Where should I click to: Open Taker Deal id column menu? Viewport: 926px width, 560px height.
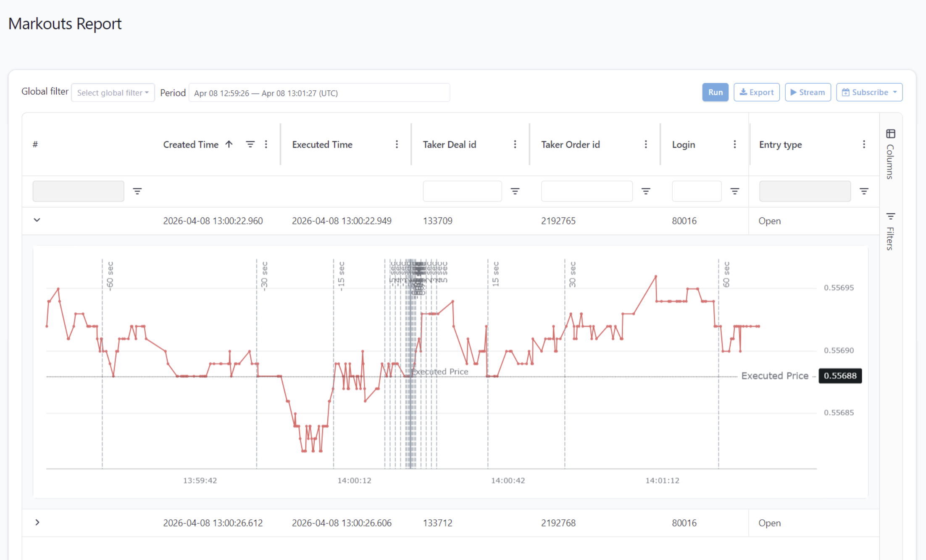point(515,144)
